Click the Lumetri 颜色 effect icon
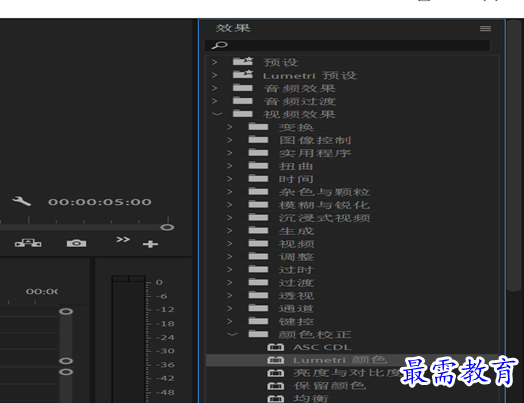The width and height of the screenshot is (524, 403). click(275, 360)
